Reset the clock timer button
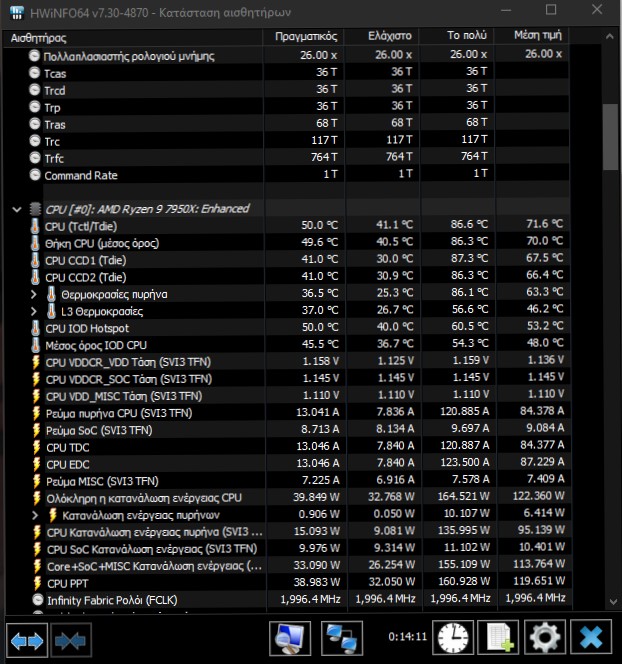Image resolution: width=622 pixels, height=664 pixels. pos(453,637)
